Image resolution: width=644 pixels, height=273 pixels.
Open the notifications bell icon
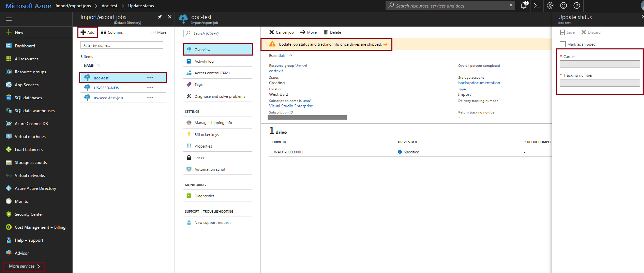pyautogui.click(x=524, y=5)
